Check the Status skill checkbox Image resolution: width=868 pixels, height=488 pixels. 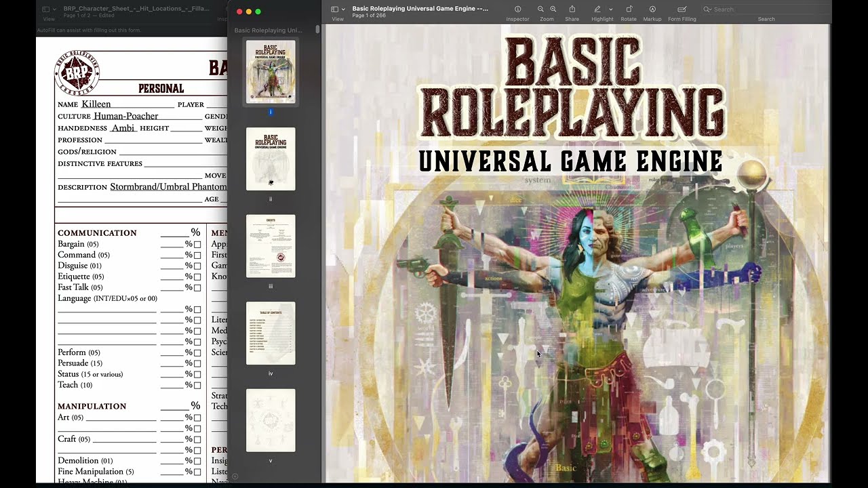197,375
